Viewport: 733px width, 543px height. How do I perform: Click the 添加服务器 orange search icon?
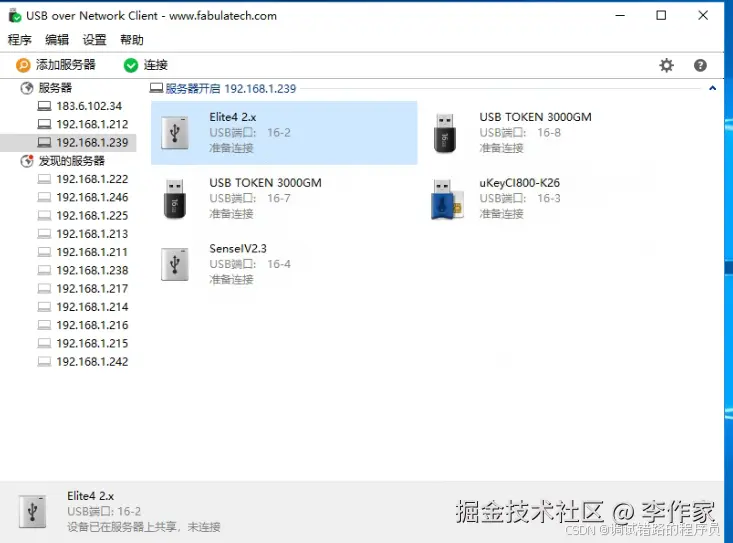(x=23, y=65)
